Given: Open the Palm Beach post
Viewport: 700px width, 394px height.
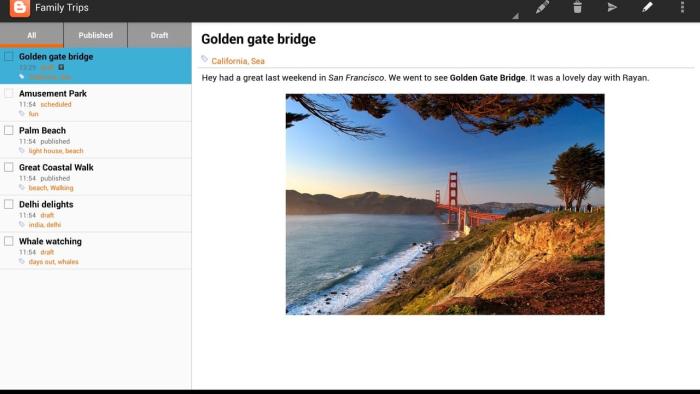Looking at the screenshot, I should tap(96, 140).
